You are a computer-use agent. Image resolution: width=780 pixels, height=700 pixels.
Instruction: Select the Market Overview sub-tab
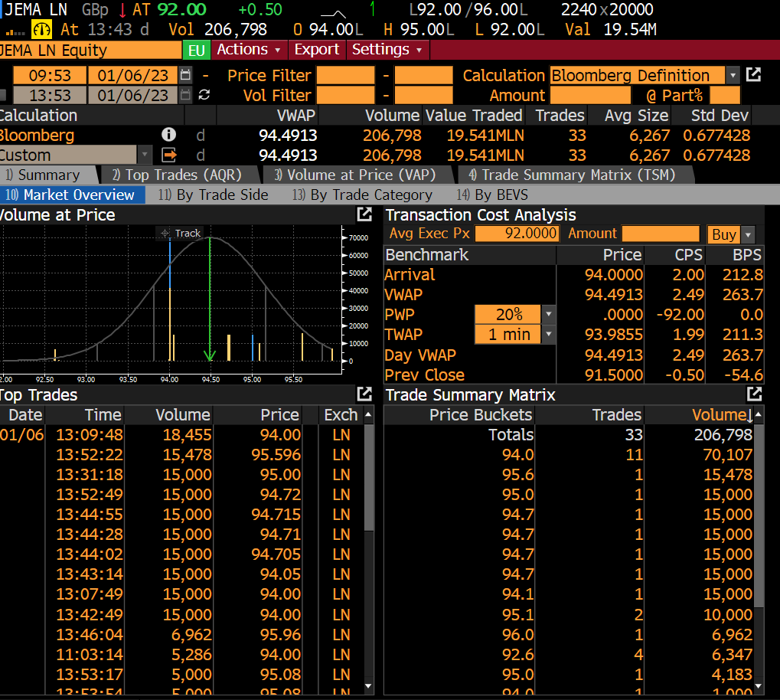[x=73, y=195]
